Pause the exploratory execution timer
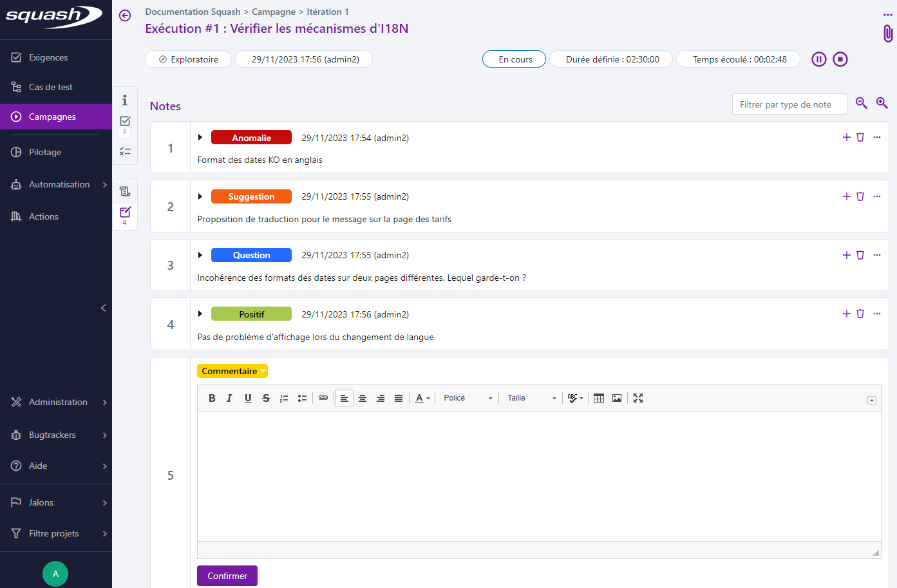897x588 pixels. click(818, 59)
